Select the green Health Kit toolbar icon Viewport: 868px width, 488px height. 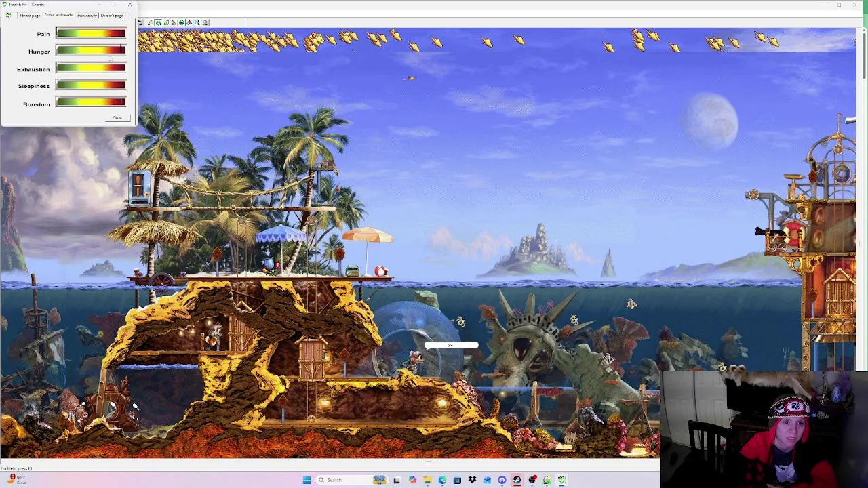tap(159, 22)
